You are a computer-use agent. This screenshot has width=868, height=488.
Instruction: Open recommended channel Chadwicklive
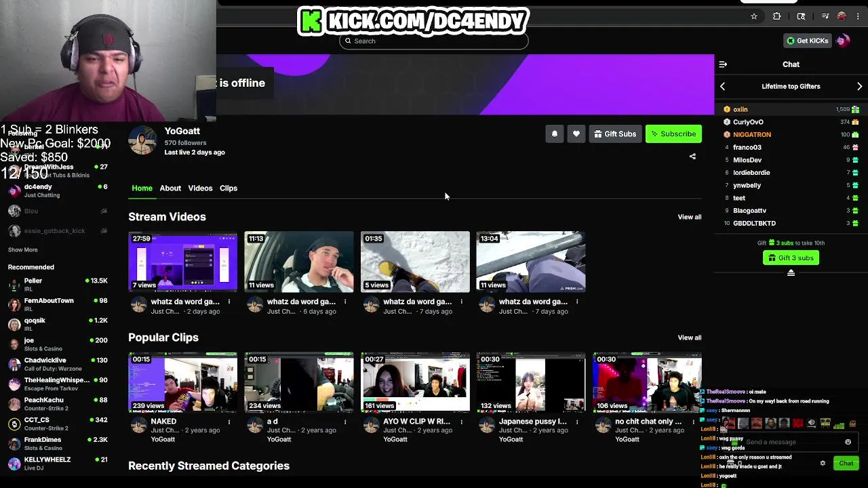[58, 364]
